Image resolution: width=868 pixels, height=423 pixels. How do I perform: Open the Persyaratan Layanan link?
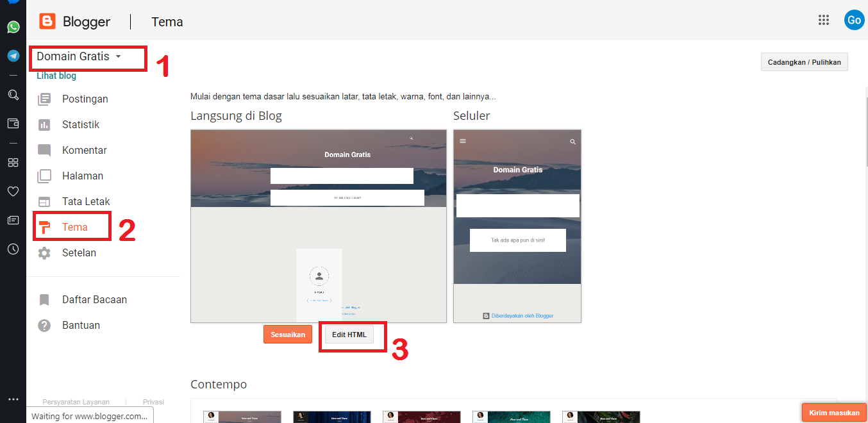pos(76,402)
